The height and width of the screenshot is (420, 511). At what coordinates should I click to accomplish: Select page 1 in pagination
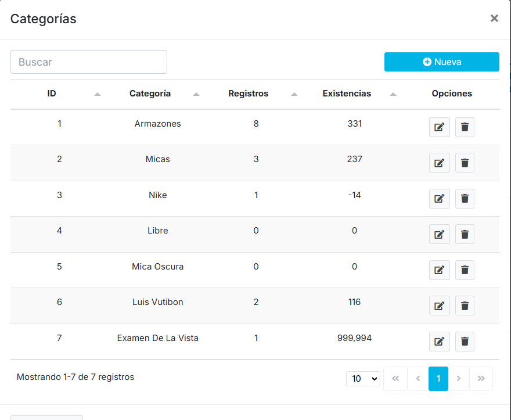(438, 379)
